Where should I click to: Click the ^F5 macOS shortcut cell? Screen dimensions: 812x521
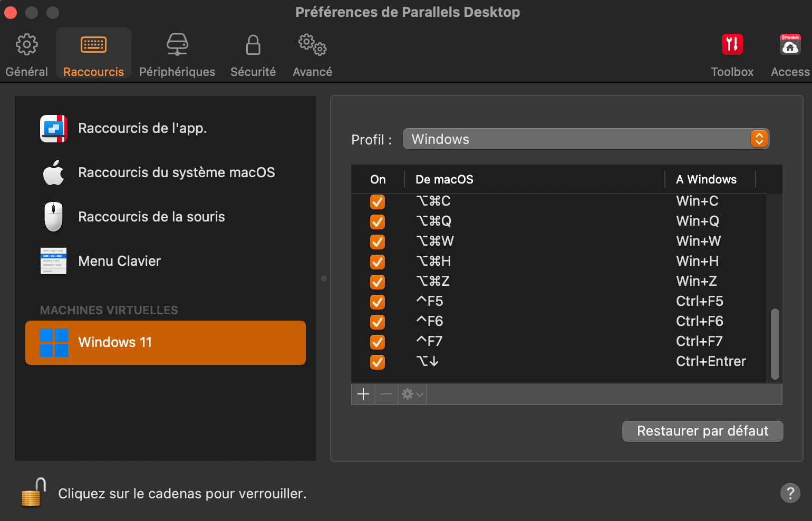430,301
